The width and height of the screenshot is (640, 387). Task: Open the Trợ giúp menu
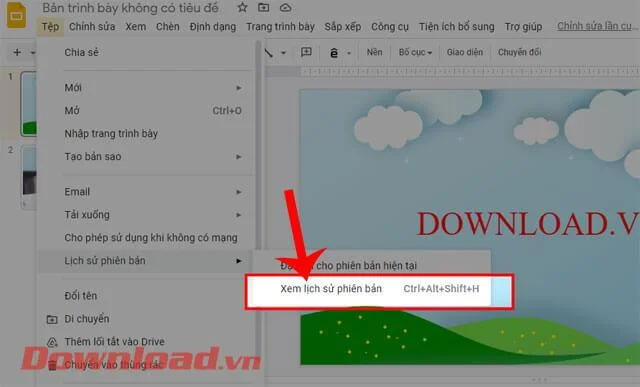point(523,27)
